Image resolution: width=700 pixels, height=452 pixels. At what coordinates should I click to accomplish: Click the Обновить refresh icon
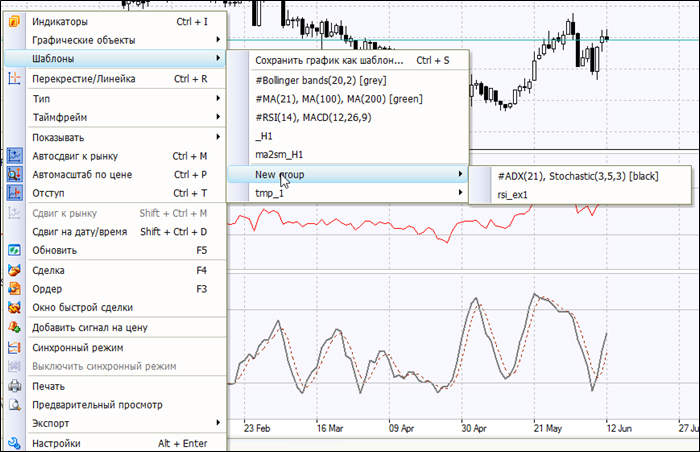(x=14, y=250)
